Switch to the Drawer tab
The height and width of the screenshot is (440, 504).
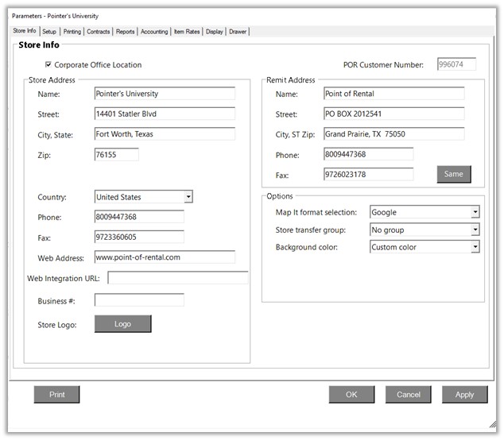point(238,32)
